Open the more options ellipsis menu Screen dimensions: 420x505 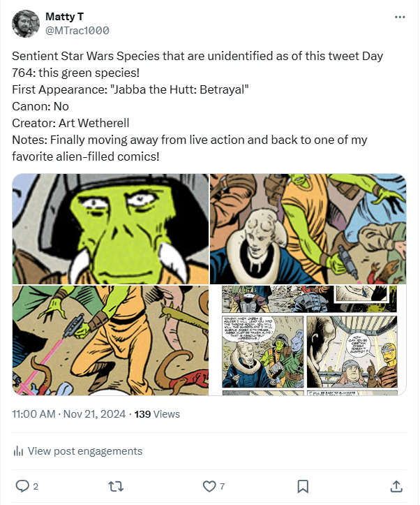pos(400,17)
